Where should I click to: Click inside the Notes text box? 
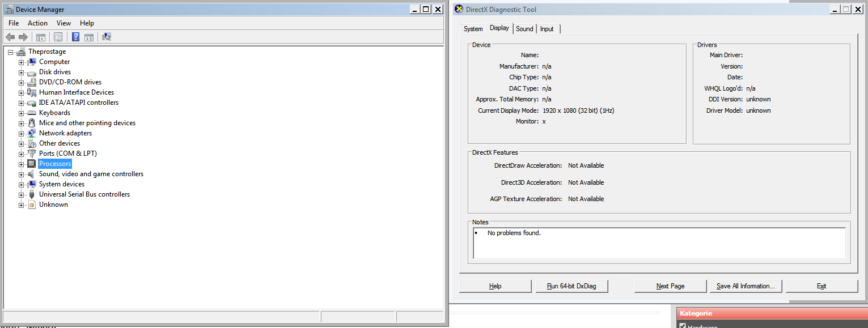point(659,243)
